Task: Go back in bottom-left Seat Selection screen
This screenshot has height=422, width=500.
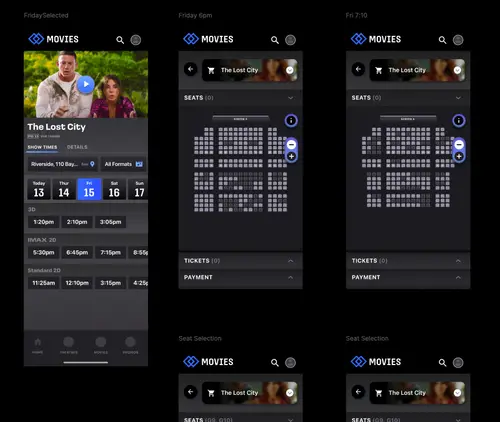Action: (191, 392)
